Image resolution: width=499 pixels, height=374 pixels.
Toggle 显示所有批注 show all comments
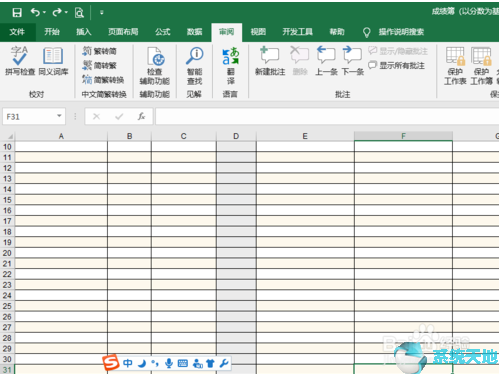pos(397,65)
